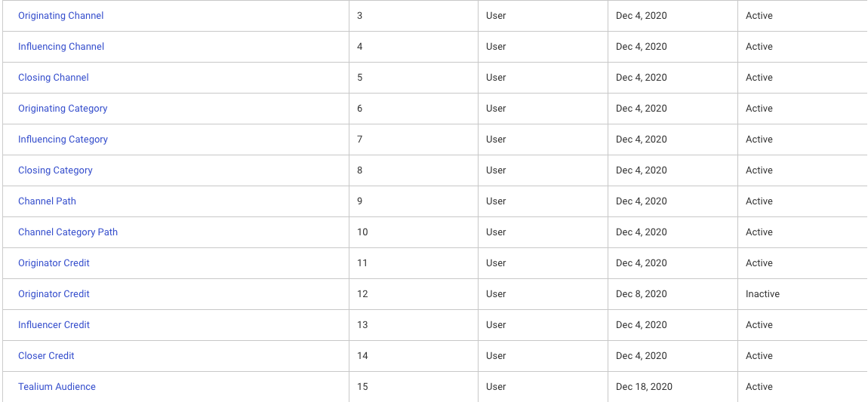
Task: Open the Tealium Audience link
Action: pyautogui.click(x=57, y=387)
